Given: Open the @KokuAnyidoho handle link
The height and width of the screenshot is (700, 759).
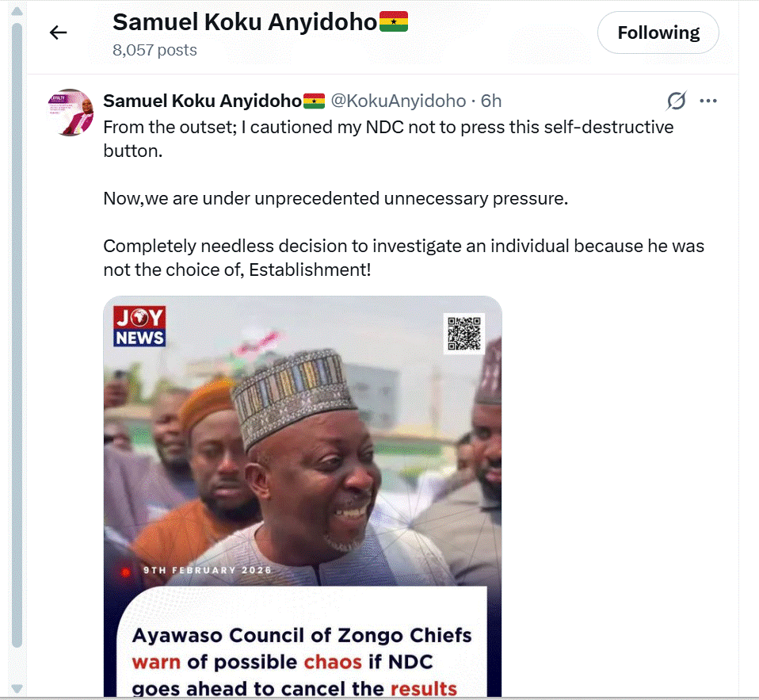Looking at the screenshot, I should coord(398,101).
